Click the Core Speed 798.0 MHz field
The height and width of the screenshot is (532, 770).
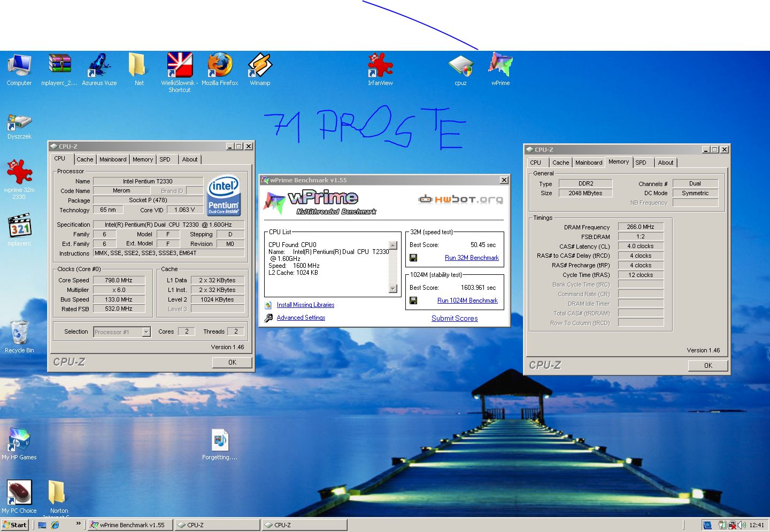pos(119,280)
